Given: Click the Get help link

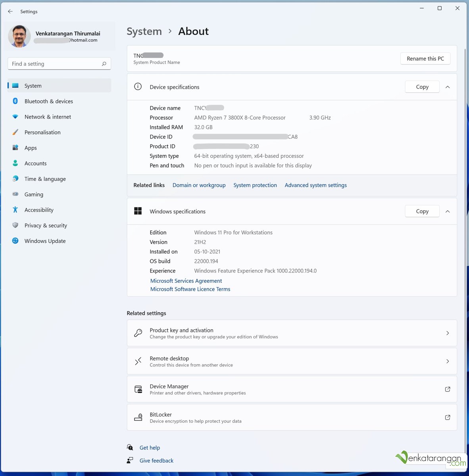Looking at the screenshot, I should (x=150, y=447).
